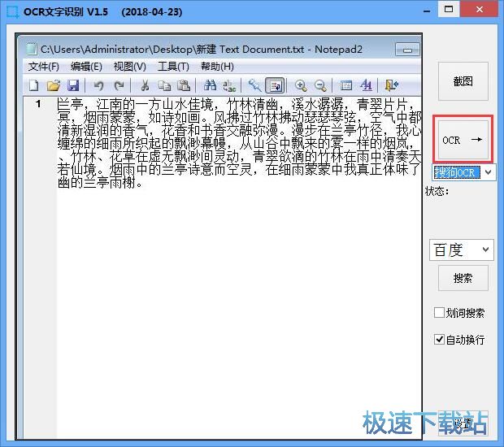Click the Save floppy disk icon
This screenshot has width=504, height=447.
point(73,85)
